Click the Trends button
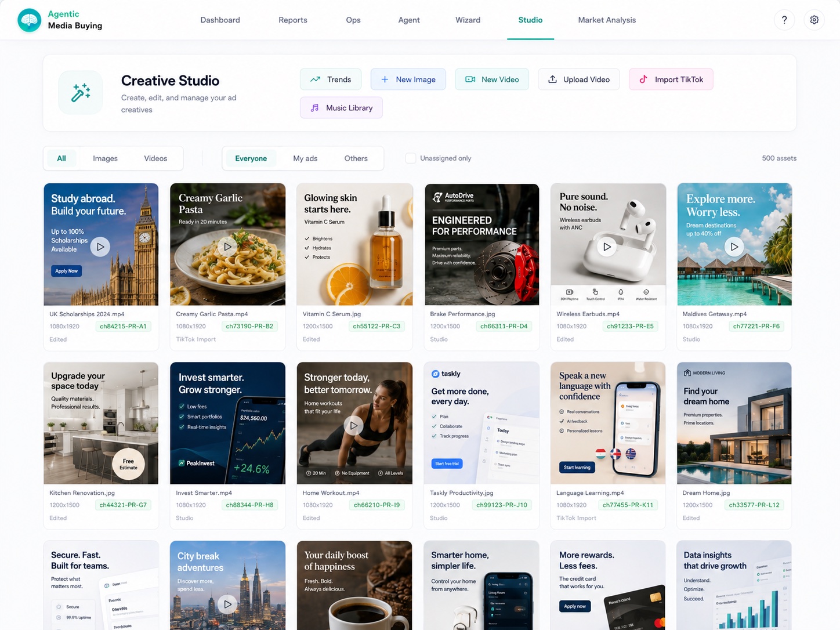 click(x=331, y=79)
